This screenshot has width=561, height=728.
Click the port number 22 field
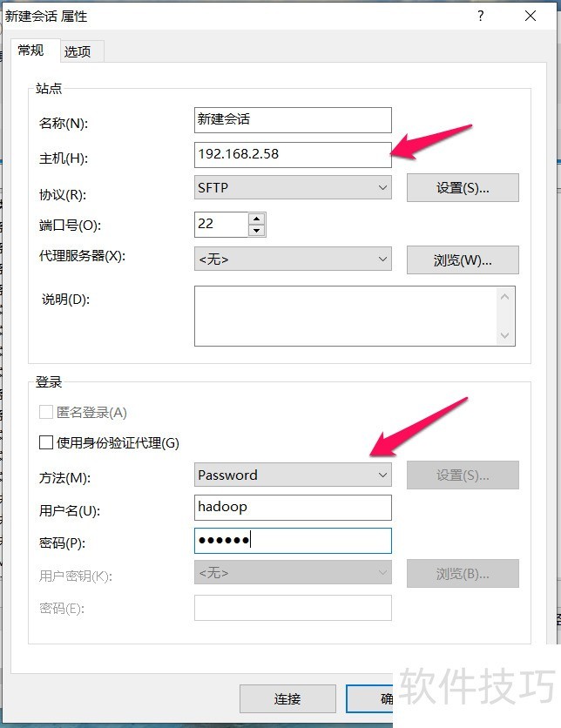(220, 224)
